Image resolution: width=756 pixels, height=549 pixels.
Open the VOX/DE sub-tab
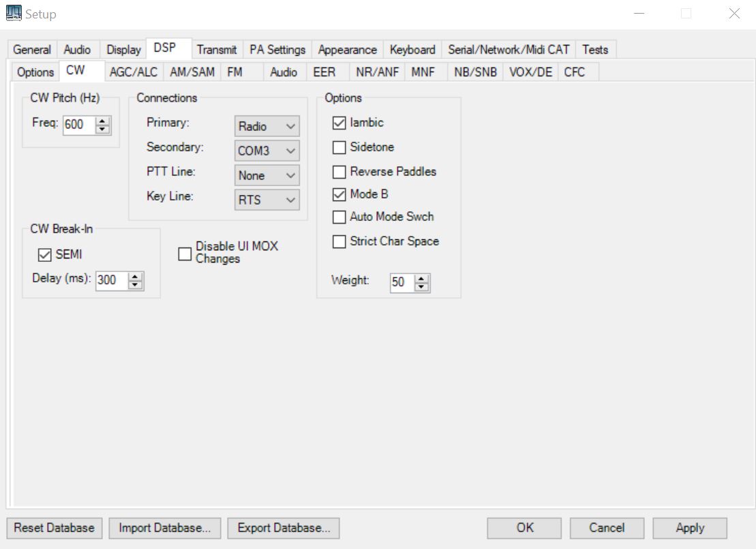pos(530,72)
